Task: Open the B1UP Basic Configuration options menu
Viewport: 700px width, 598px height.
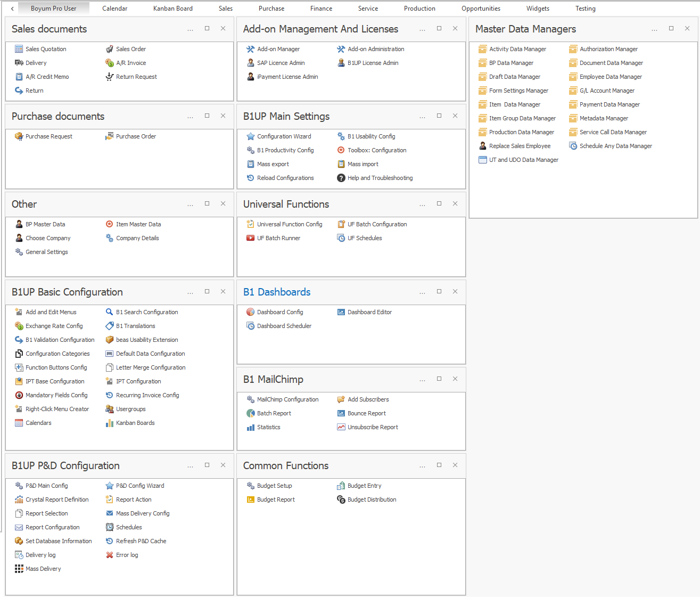Action: pyautogui.click(x=190, y=293)
